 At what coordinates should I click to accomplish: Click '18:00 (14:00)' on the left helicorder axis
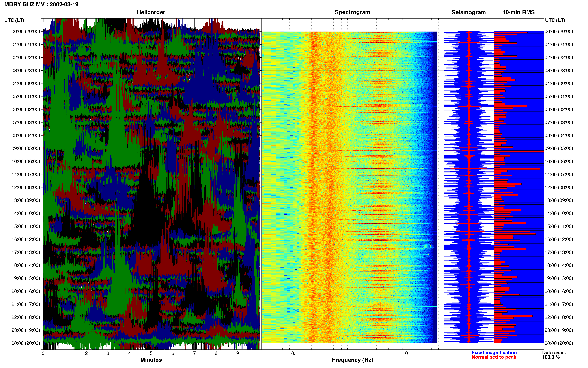click(26, 265)
